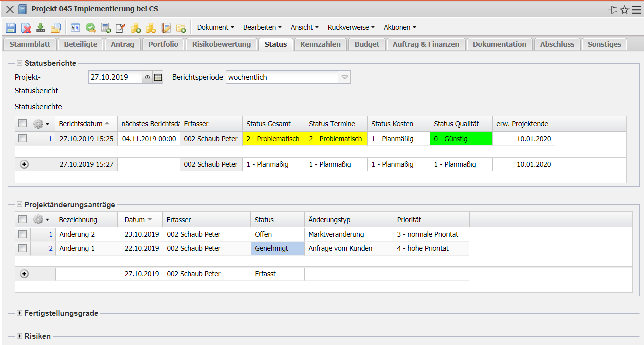This screenshot has width=644, height=345.
Task: Click the notebook with pencil toolbar icon
Action: 165,28
